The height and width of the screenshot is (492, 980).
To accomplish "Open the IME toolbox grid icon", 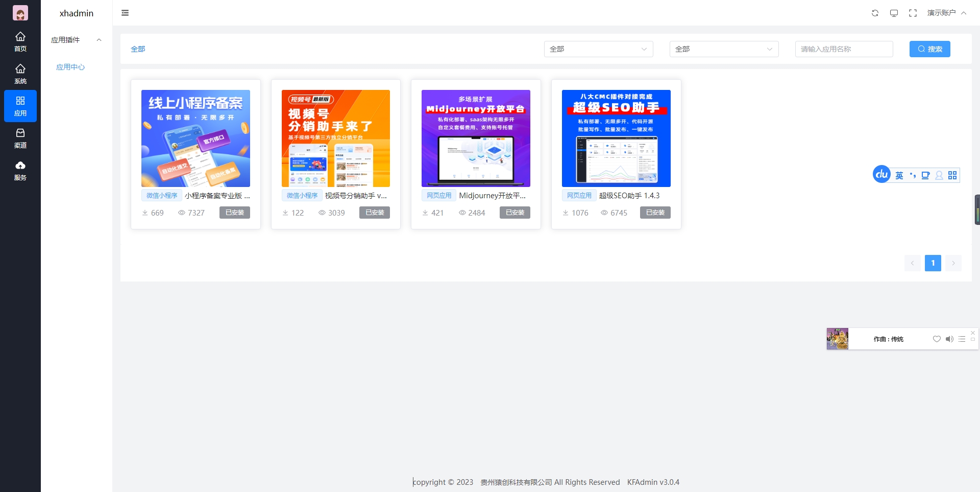I will tap(952, 175).
